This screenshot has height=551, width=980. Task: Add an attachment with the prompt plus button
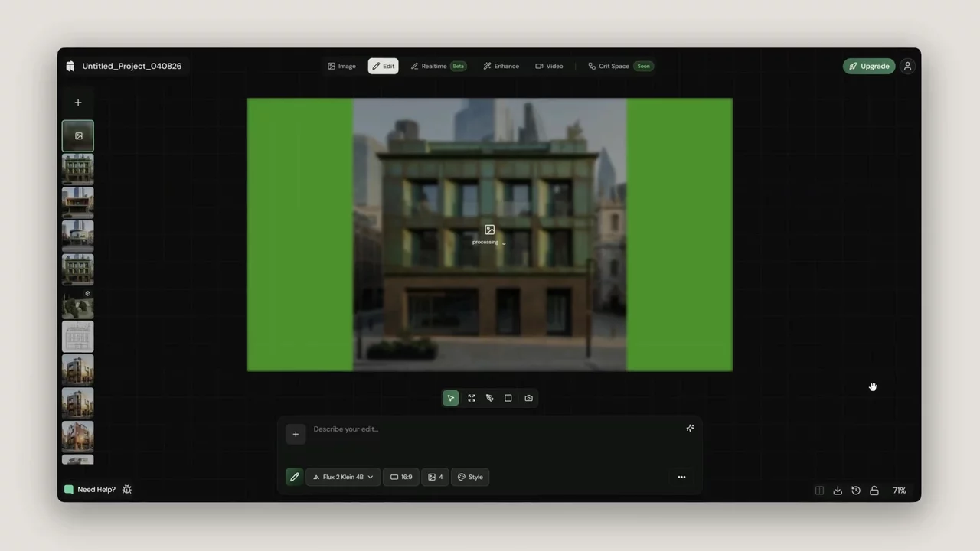click(296, 434)
